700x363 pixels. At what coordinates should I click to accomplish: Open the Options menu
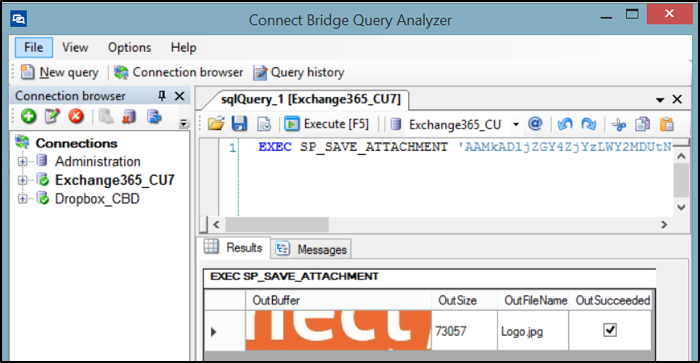point(129,47)
